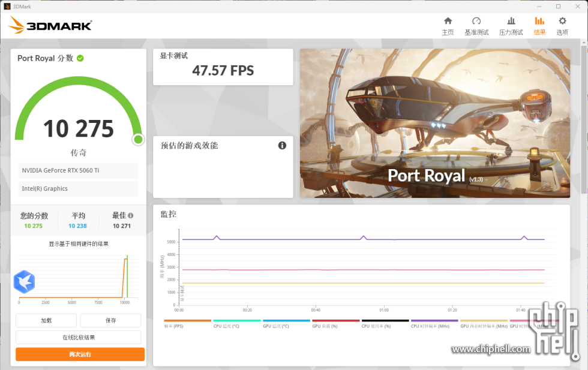
Task: Click the 平均 score 10 238
Action: click(x=77, y=226)
